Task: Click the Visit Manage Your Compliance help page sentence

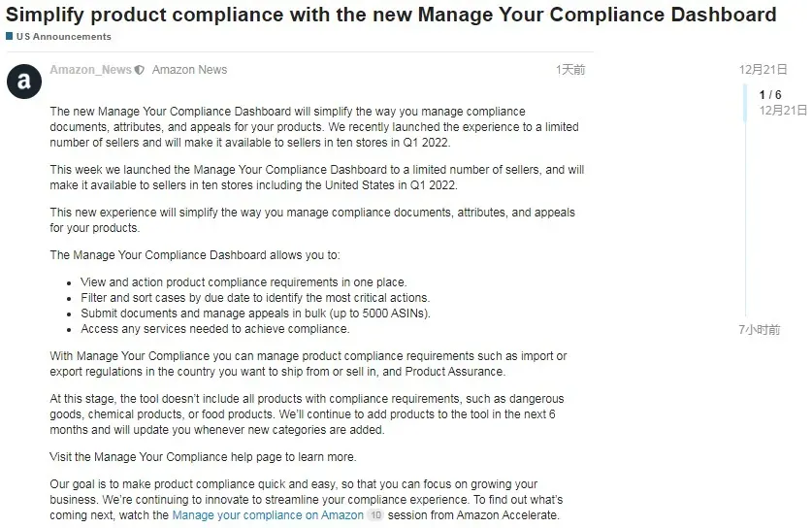Action: 203,457
